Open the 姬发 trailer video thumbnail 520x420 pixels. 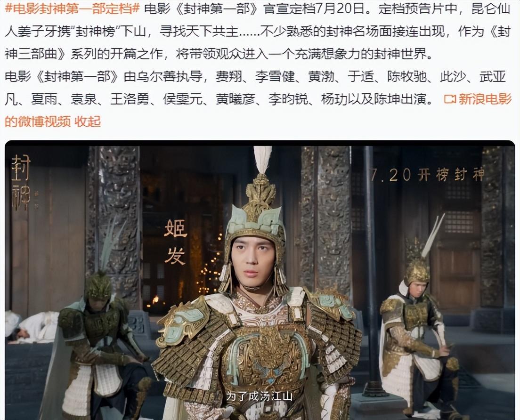point(260,280)
